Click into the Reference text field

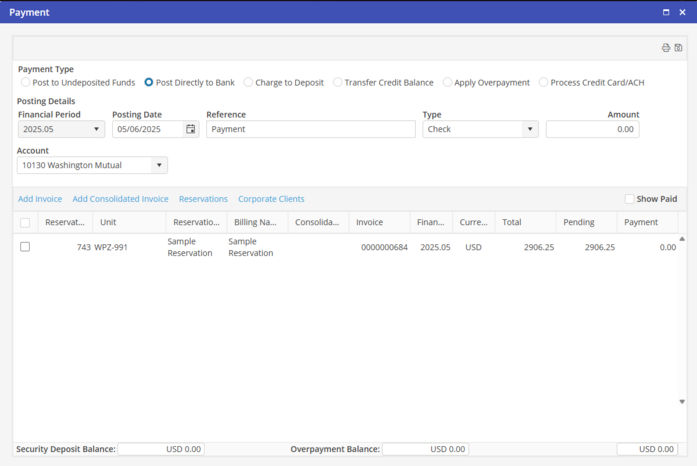pos(310,129)
